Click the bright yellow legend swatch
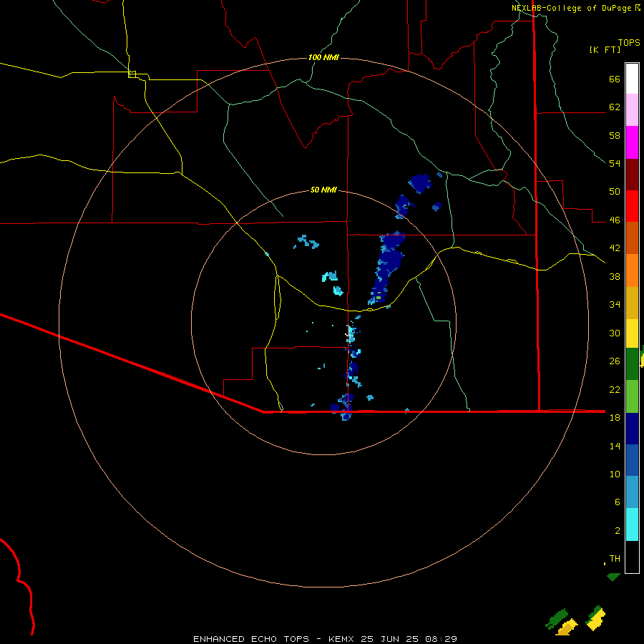 632,333
